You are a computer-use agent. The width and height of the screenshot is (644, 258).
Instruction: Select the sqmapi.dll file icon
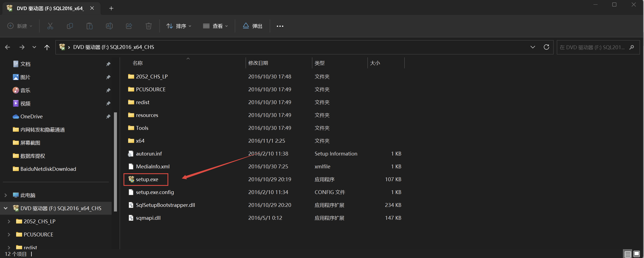[x=131, y=218]
